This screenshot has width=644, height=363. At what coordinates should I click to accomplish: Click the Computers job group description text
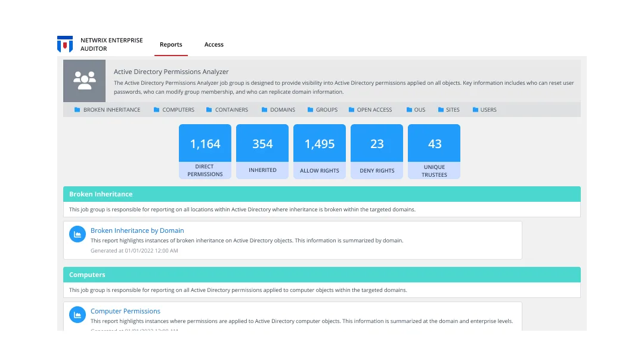(238, 290)
